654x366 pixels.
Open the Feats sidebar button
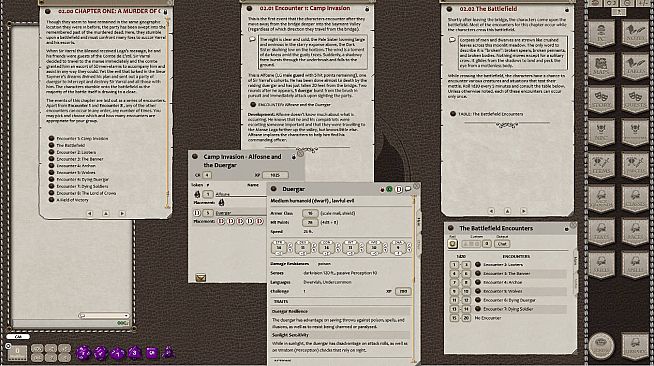pos(601,231)
